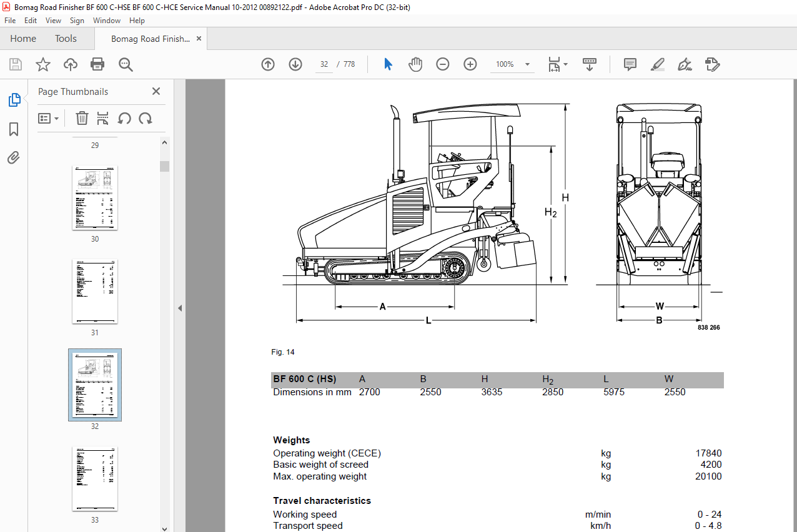797x532 pixels.
Task: Close the Bomag Road Finisher document tab
Action: (199, 39)
